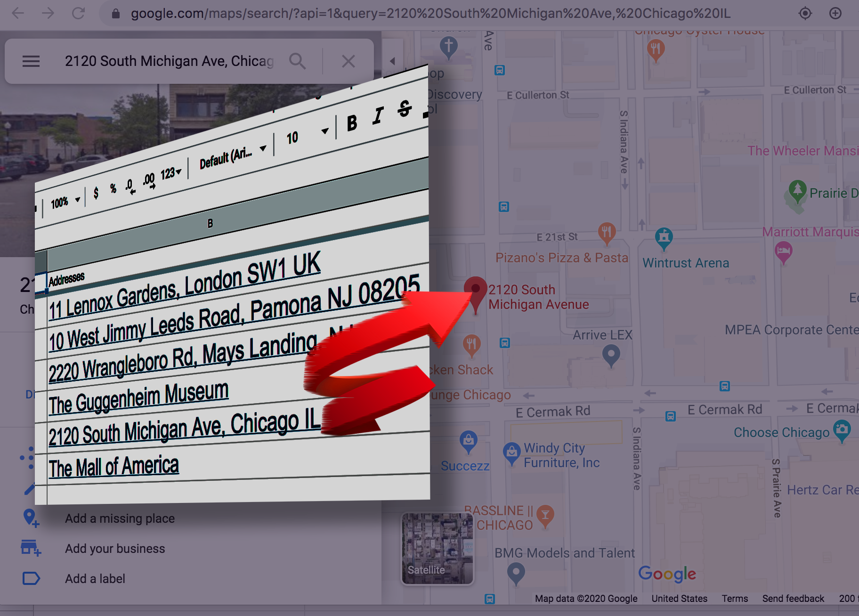The image size is (859, 616).
Task: Click the address bar URL
Action: (x=430, y=14)
